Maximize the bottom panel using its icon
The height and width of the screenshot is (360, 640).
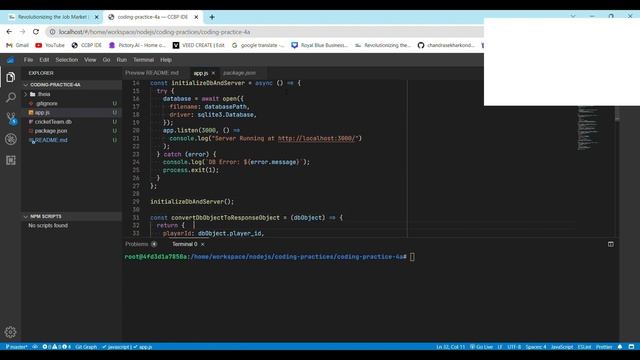(x=611, y=244)
